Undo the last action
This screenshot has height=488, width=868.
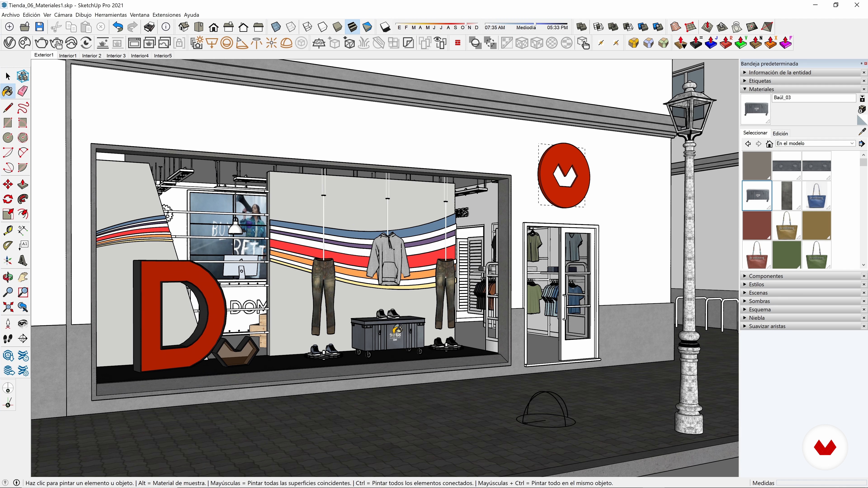[x=118, y=27]
